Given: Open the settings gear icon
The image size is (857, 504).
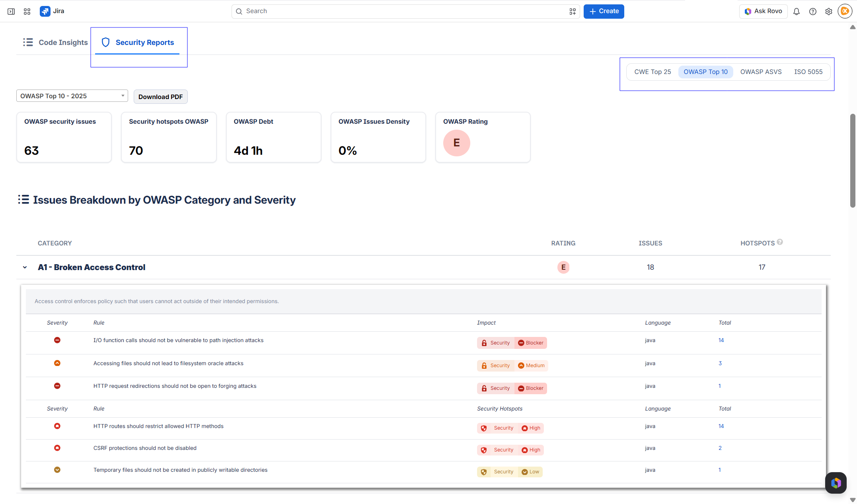Looking at the screenshot, I should click(829, 12).
